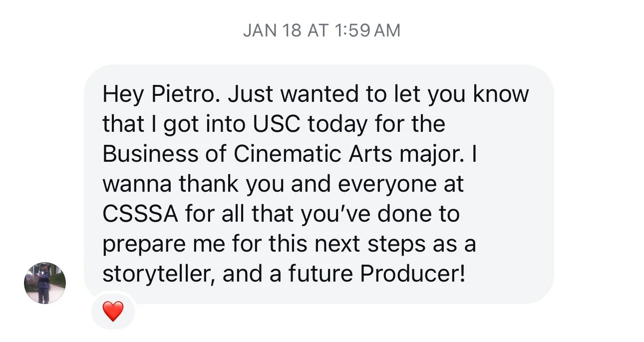This screenshot has width=644, height=342.
Task: Click the word "storyteller" in the last line
Action: coord(158,275)
